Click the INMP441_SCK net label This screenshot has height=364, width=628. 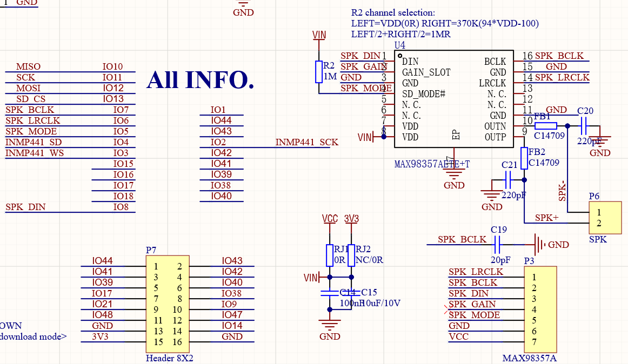(x=306, y=142)
